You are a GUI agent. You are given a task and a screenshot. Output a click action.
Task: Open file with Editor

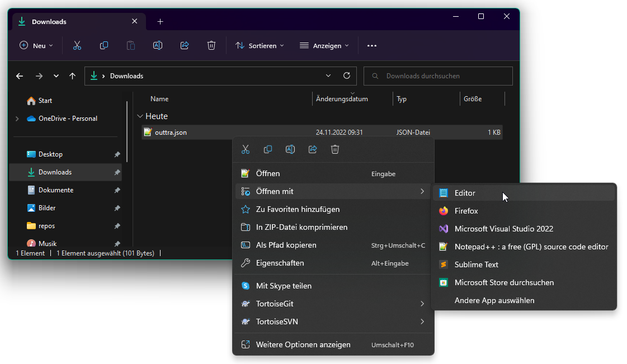[524, 193]
